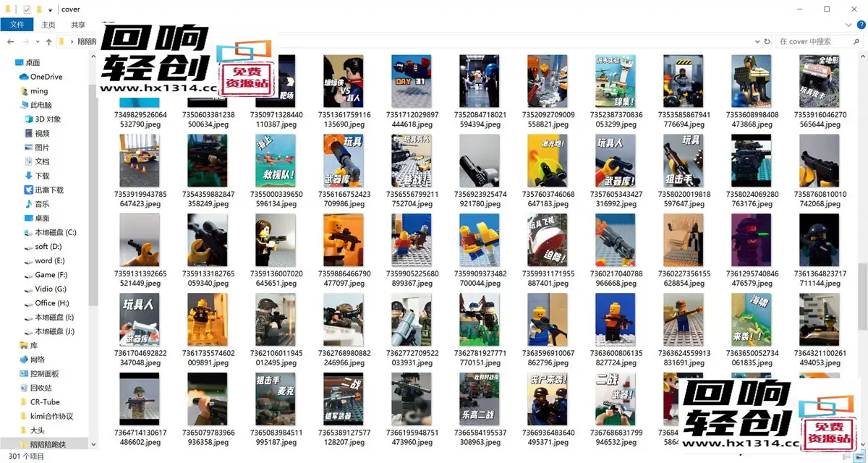
Task: Open 3D 对象 in the sidebar
Action: [x=48, y=119]
